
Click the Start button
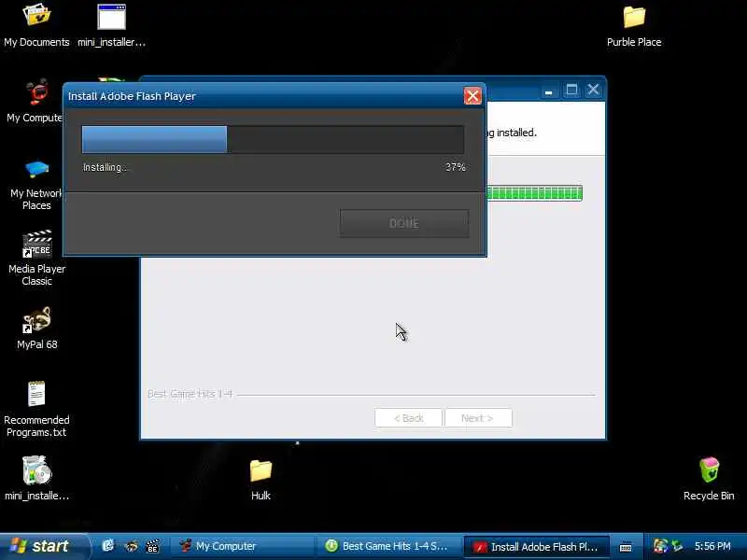click(x=43, y=546)
